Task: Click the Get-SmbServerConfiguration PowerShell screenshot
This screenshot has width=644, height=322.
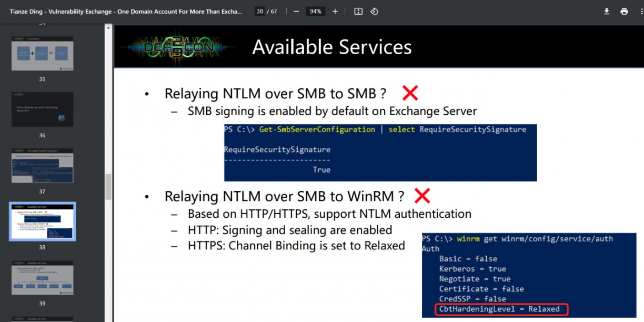Action: point(380,153)
